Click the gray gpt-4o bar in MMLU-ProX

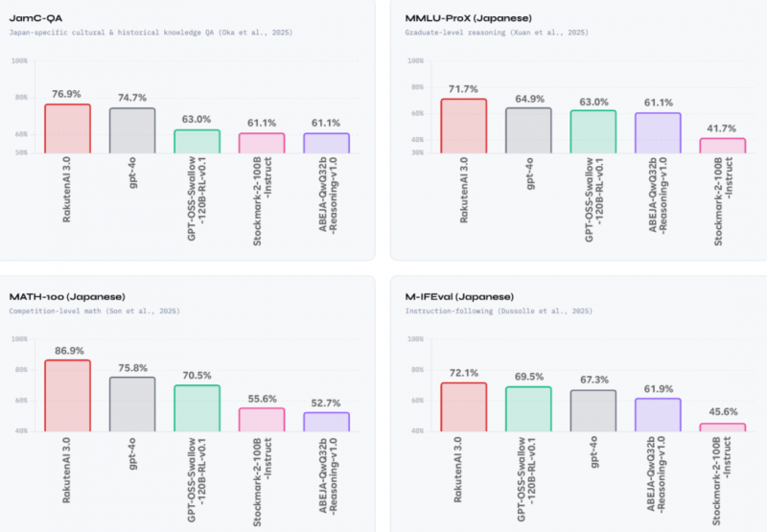click(x=528, y=130)
